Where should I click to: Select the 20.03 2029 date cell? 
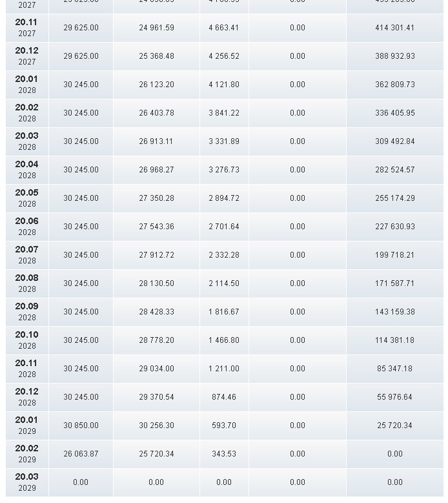tap(27, 482)
